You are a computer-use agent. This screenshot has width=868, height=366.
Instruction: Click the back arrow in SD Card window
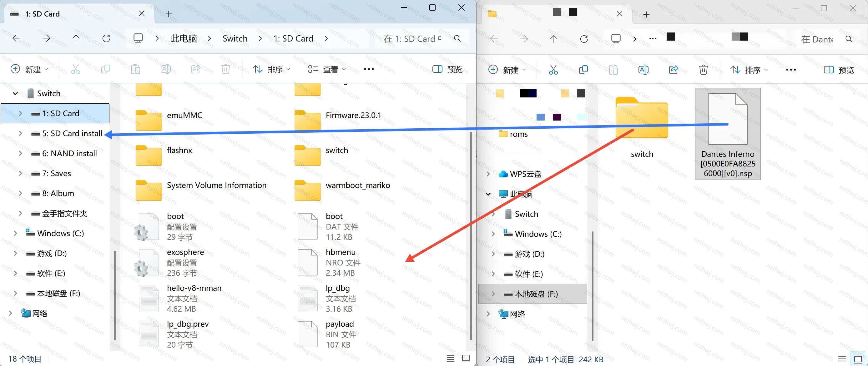16,38
